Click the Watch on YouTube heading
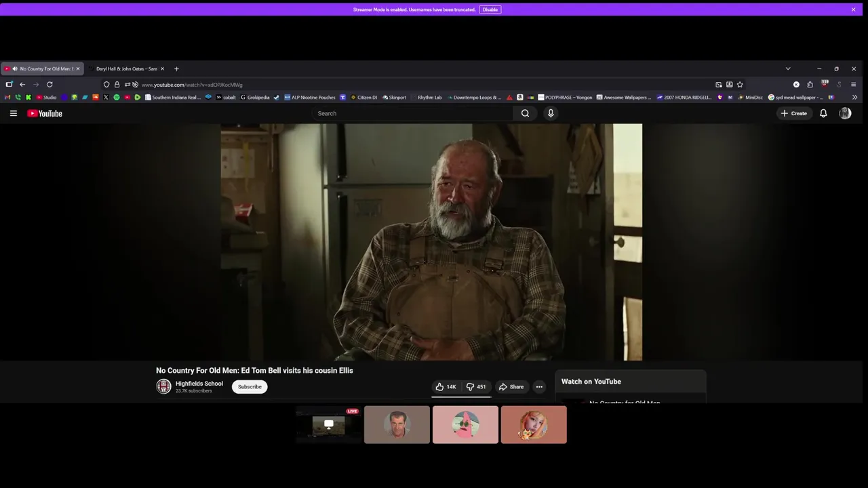Viewport: 868px width, 488px height. [591, 382]
